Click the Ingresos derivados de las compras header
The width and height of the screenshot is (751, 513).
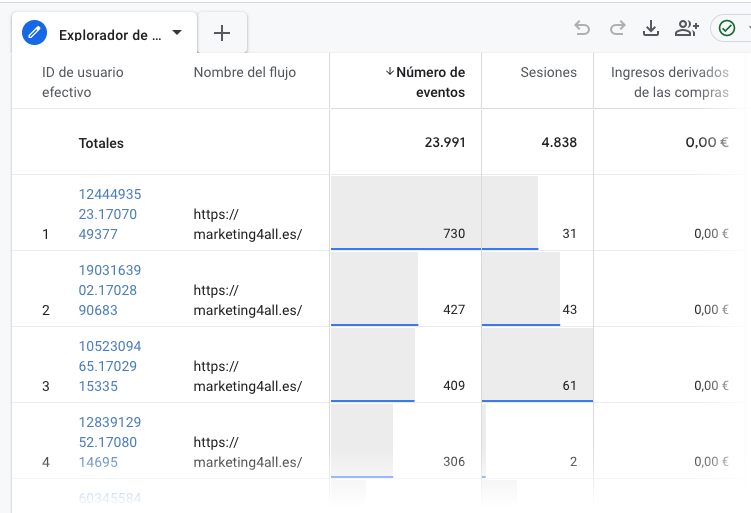point(670,82)
